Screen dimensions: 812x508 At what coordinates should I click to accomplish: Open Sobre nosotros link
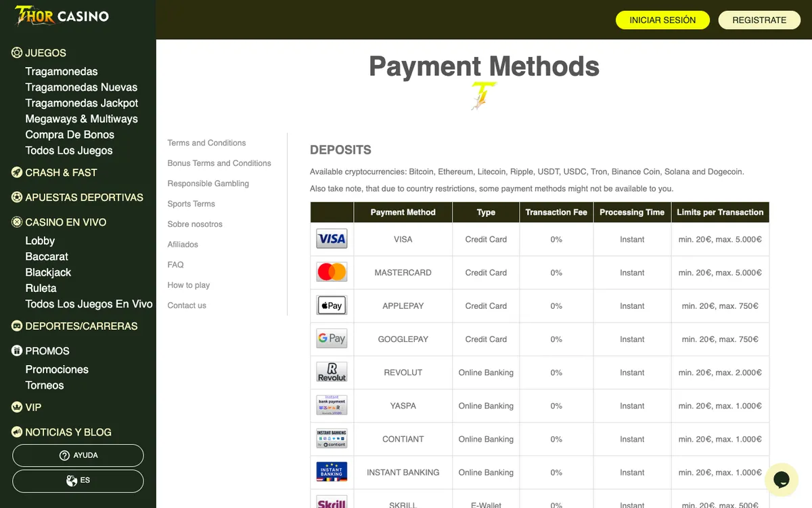point(195,224)
